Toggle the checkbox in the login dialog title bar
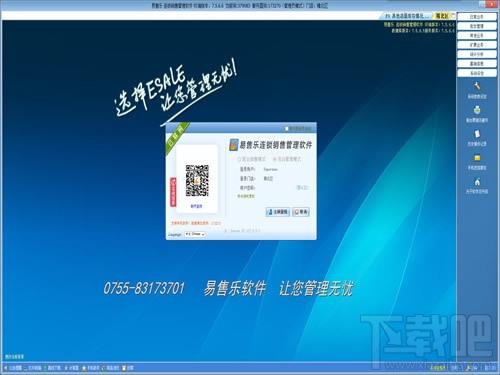The image size is (500, 375). click(x=286, y=128)
